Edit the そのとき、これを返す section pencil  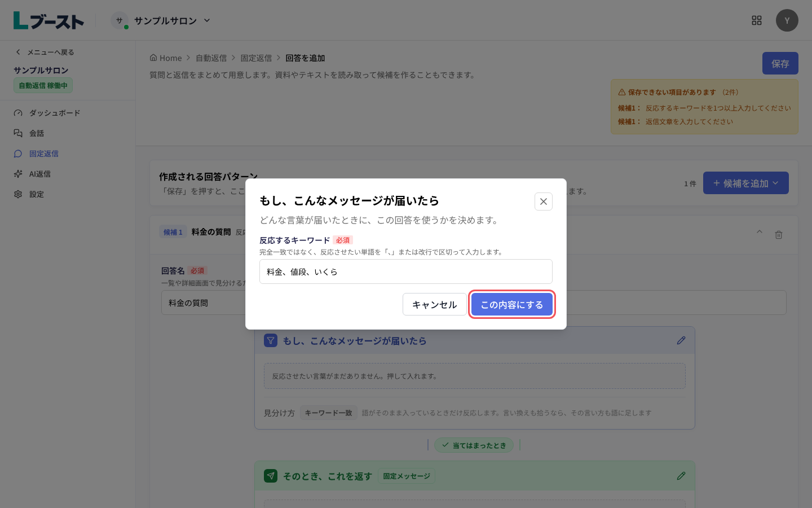[x=681, y=476]
